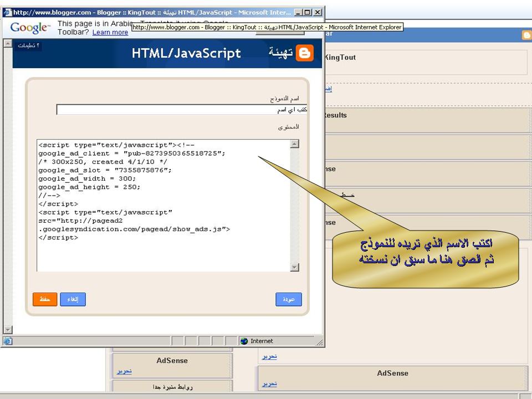This screenshot has width=532, height=399.
Task: Open the تعليمات help link in the header
Action: click(28, 45)
